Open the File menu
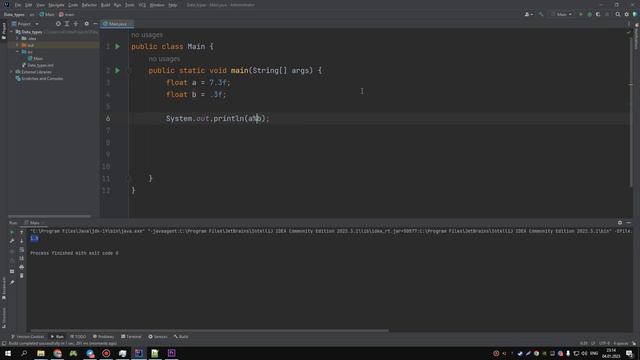 click(x=18, y=5)
